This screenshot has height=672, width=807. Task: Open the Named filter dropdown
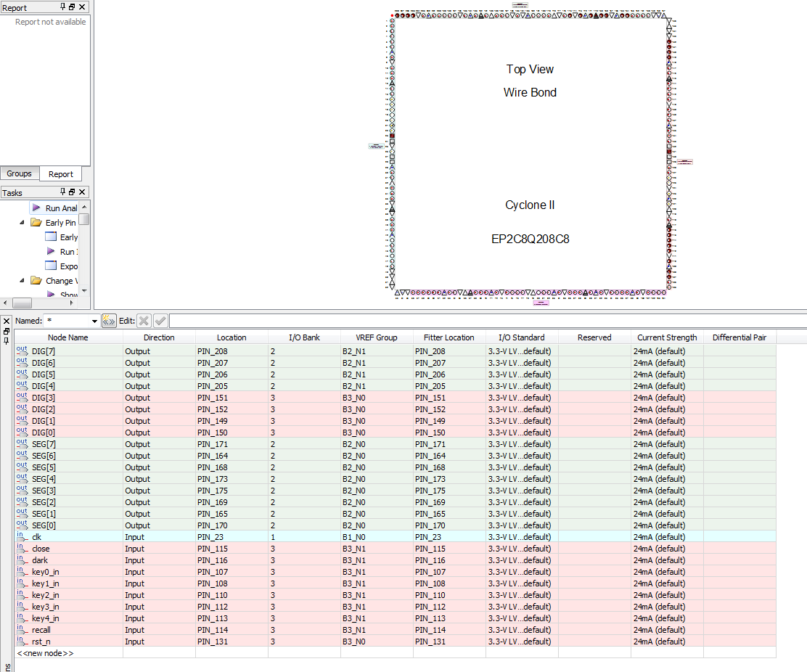pyautogui.click(x=94, y=321)
